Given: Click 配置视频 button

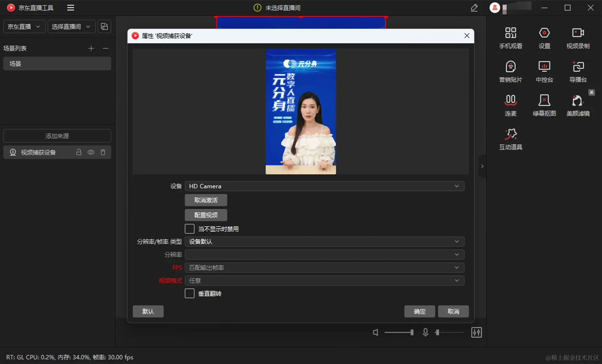Looking at the screenshot, I should [206, 215].
